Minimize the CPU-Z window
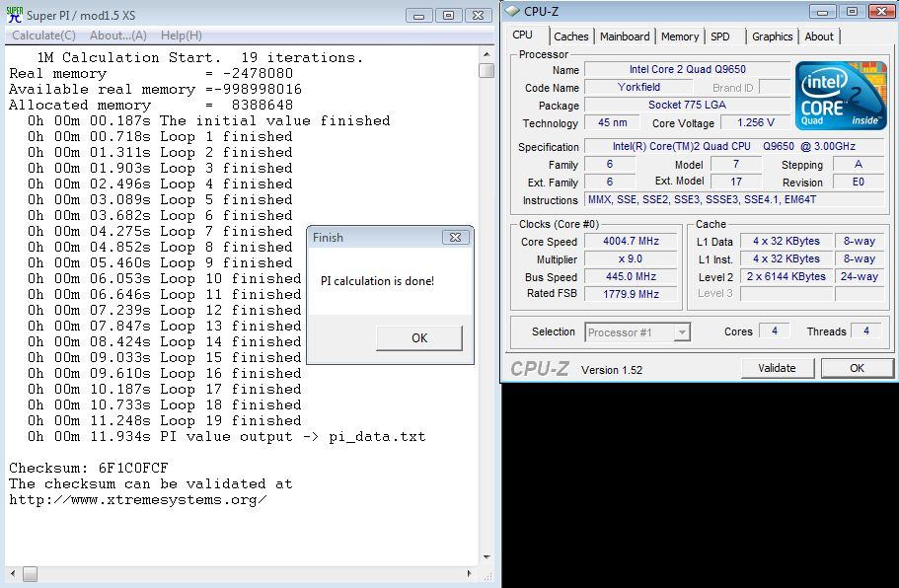Screen dimensions: 899x588 tap(823, 12)
